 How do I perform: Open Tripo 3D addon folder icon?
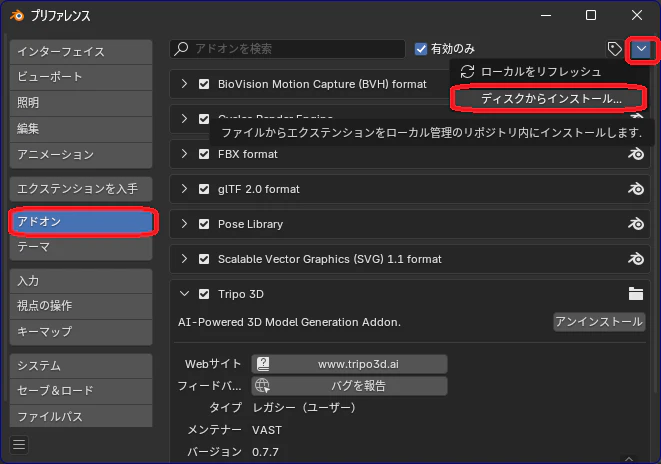[x=636, y=294]
